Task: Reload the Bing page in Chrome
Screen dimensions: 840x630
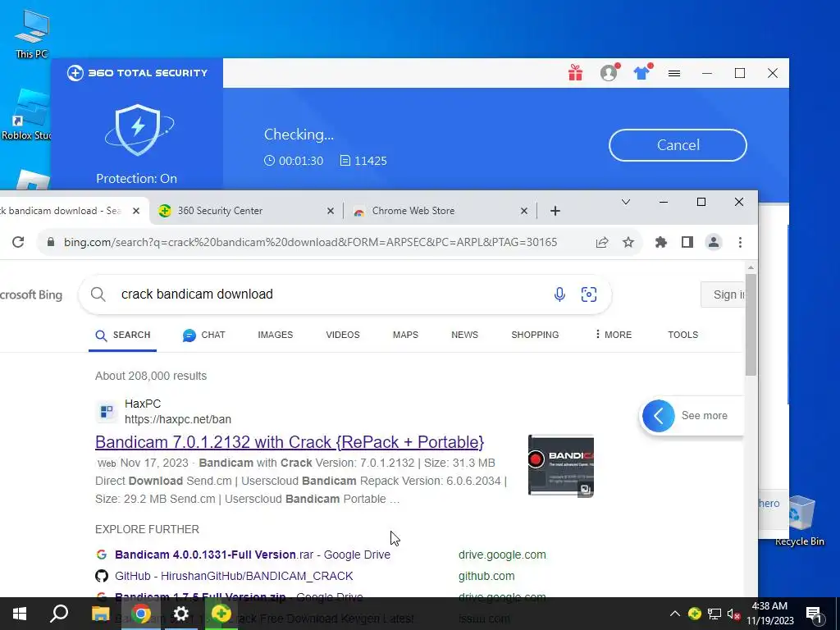Action: coord(18,242)
